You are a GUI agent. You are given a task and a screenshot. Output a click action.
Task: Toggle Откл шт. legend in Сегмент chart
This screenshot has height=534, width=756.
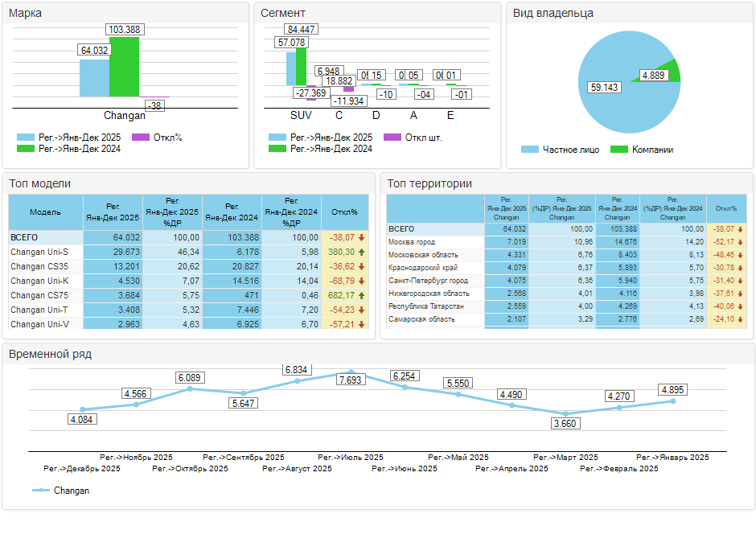point(413,138)
